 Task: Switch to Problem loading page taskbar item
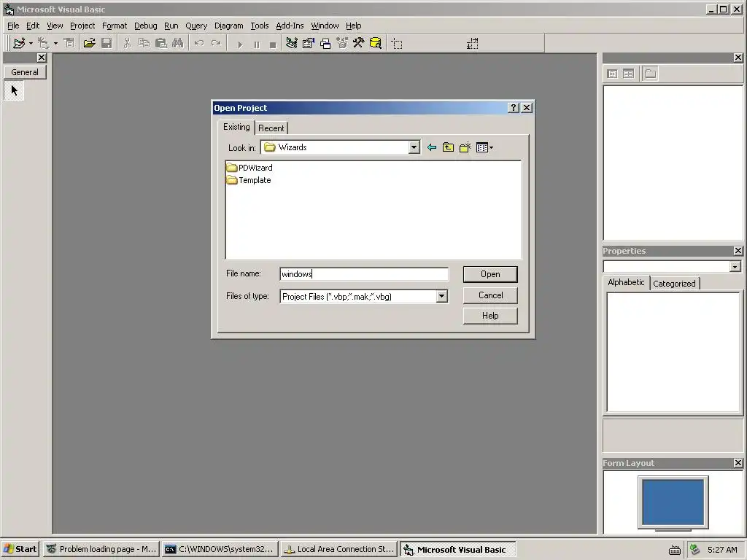tap(101, 549)
